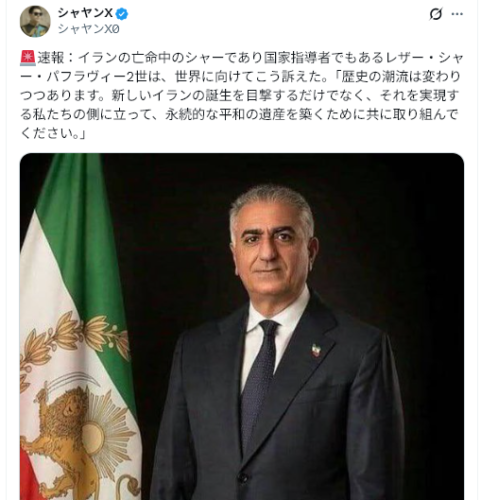Click the lapel flag pin on suit

(x=315, y=351)
